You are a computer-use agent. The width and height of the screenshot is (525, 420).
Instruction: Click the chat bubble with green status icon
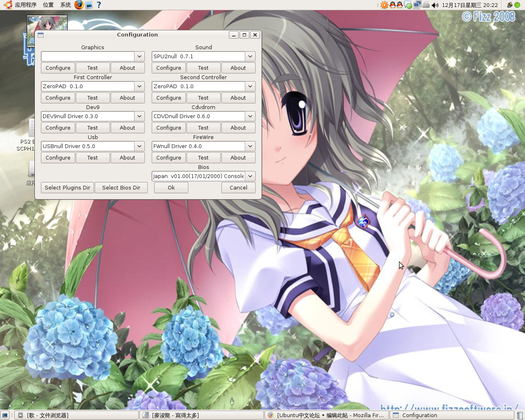408,5
